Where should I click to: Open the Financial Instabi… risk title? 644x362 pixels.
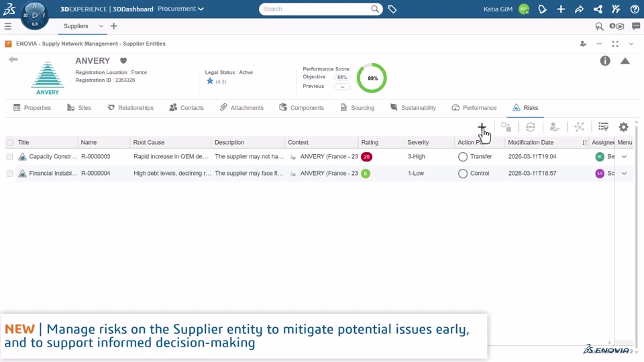54,173
